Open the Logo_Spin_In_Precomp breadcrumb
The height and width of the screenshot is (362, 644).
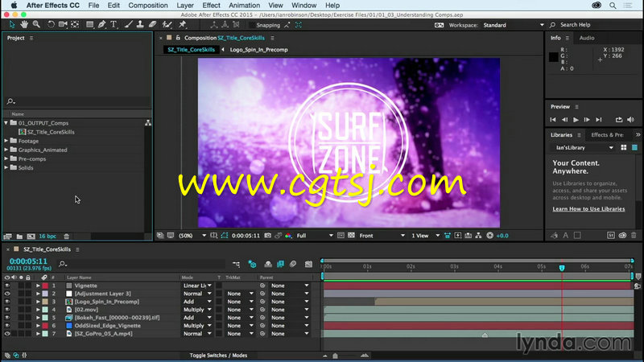258,50
